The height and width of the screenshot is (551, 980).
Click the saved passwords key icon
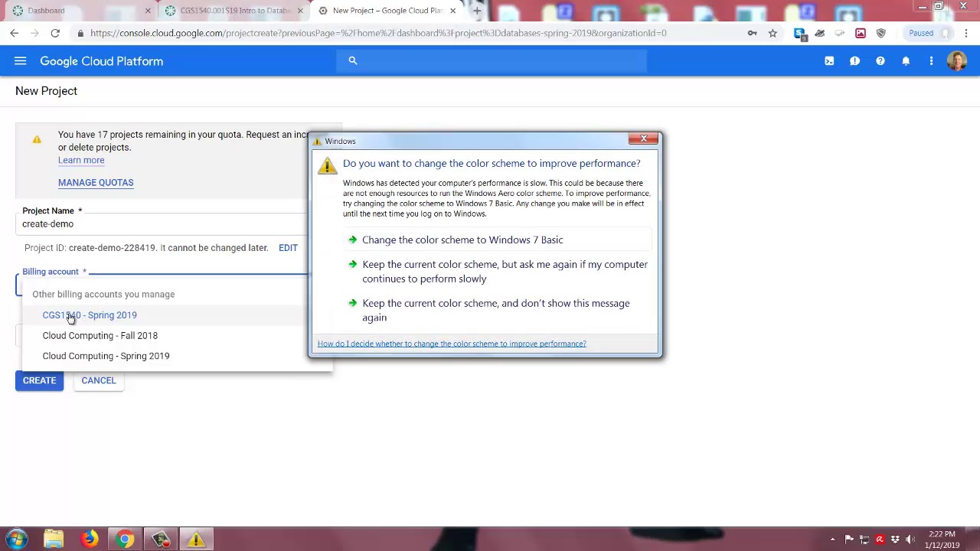pos(752,33)
